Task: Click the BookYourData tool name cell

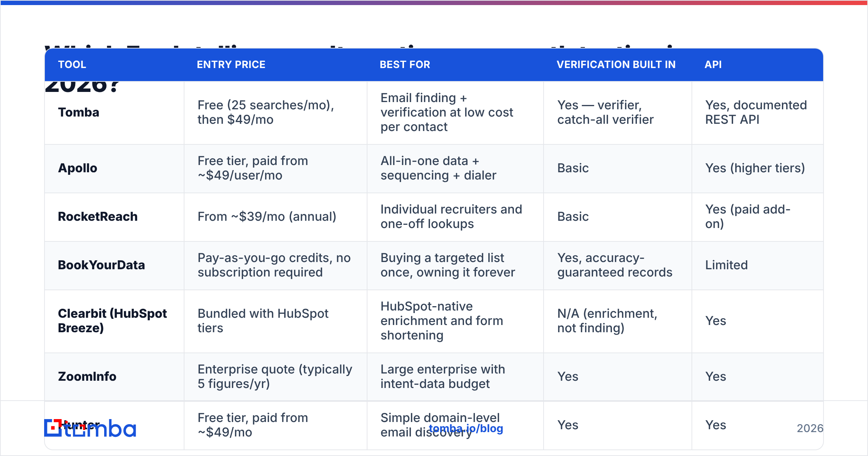Action: pyautogui.click(x=114, y=266)
